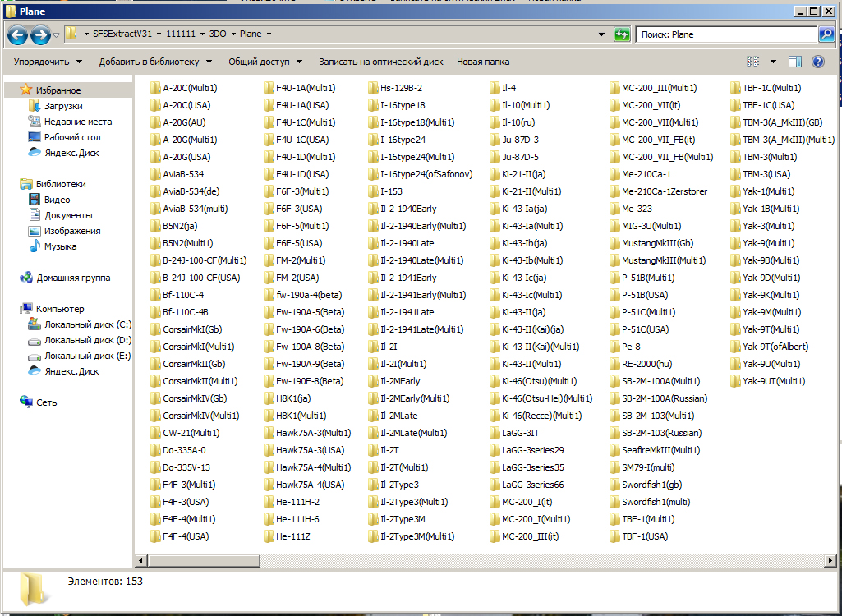
Task: Open the Видео library
Action: (x=57, y=200)
